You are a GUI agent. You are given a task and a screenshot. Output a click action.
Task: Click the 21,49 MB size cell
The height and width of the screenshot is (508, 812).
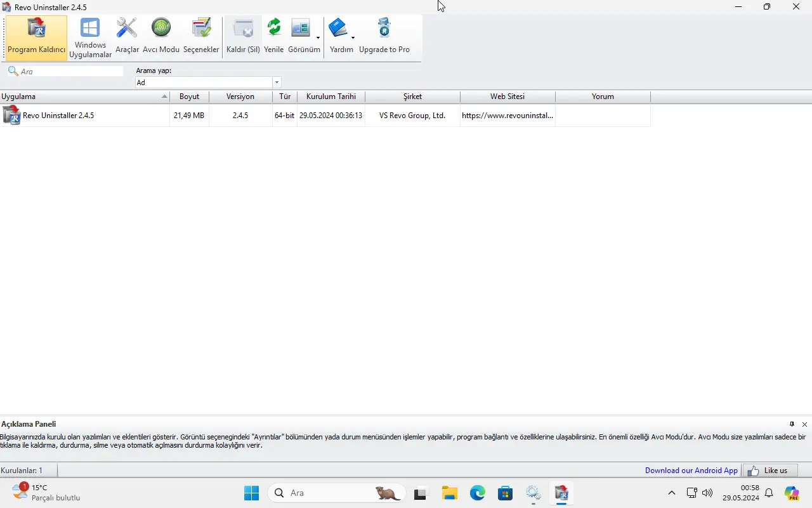189,116
